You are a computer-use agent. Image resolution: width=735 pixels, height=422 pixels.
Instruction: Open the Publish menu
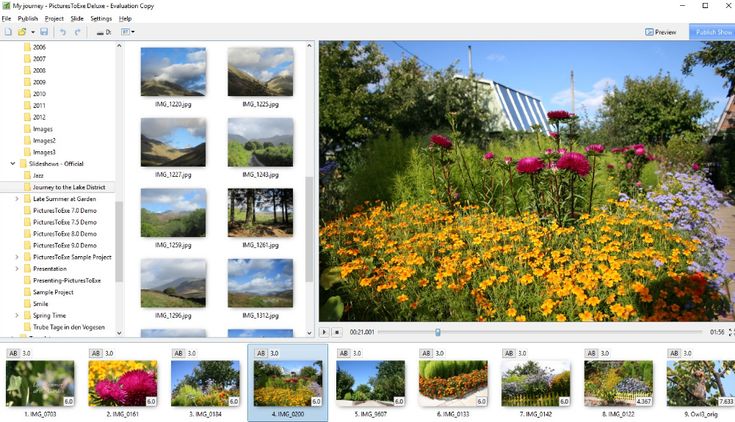(x=28, y=18)
